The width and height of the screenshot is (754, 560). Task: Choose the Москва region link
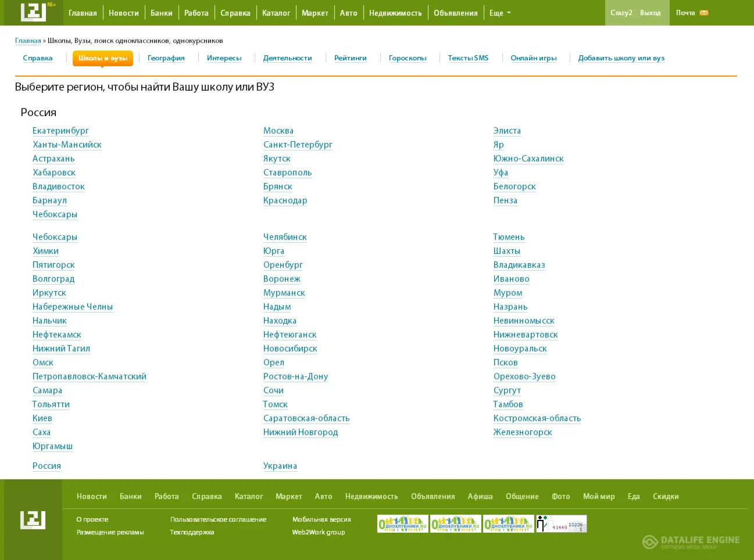(x=278, y=131)
